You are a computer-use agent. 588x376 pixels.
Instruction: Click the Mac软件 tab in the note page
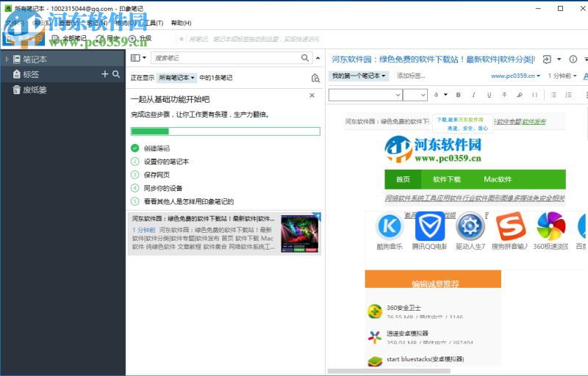point(498,179)
